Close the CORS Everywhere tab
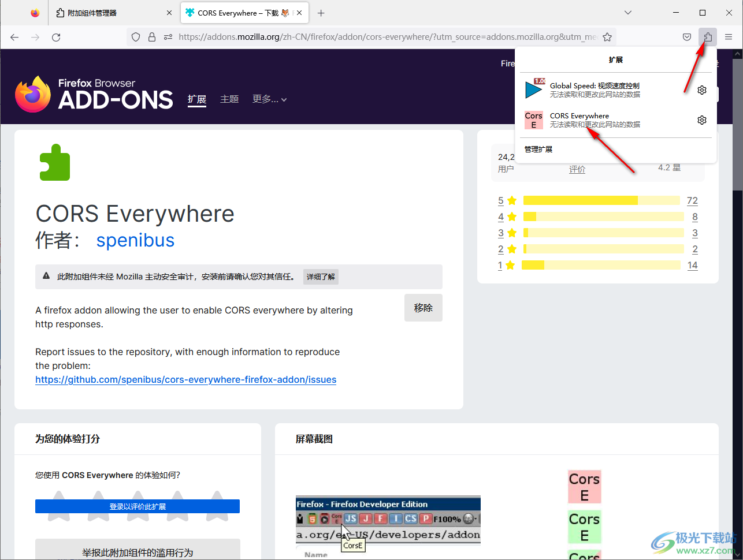Screen dimensions: 743x560 (x=300, y=13)
